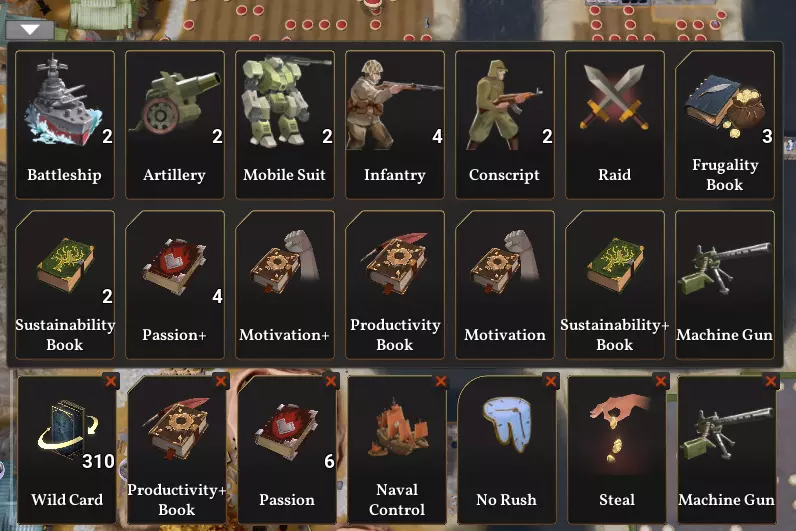Dismiss the Naval Control card via X

click(441, 381)
